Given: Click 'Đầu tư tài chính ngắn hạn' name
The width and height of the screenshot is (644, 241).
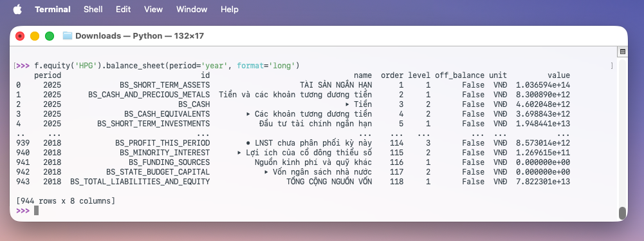Looking at the screenshot, I should click(315, 123).
